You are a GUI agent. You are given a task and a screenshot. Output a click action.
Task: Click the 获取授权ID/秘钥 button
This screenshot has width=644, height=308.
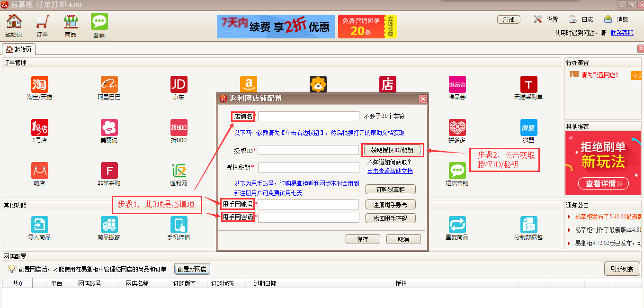[392, 150]
